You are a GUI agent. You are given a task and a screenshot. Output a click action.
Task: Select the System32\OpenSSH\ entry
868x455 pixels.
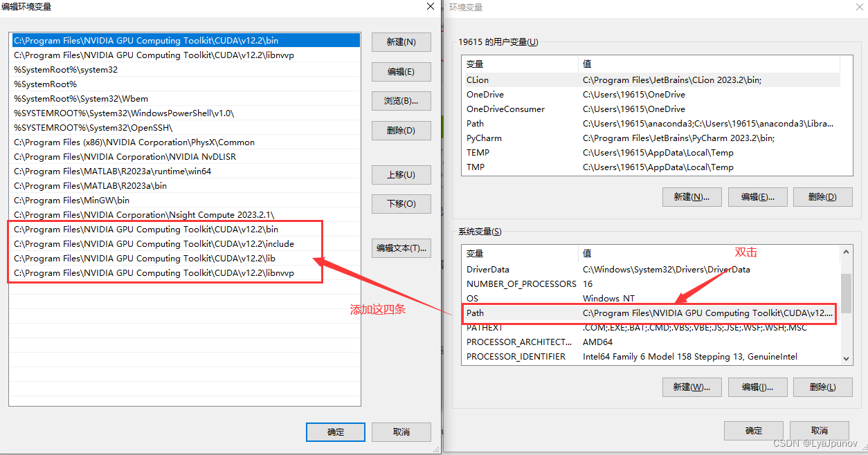click(186, 128)
